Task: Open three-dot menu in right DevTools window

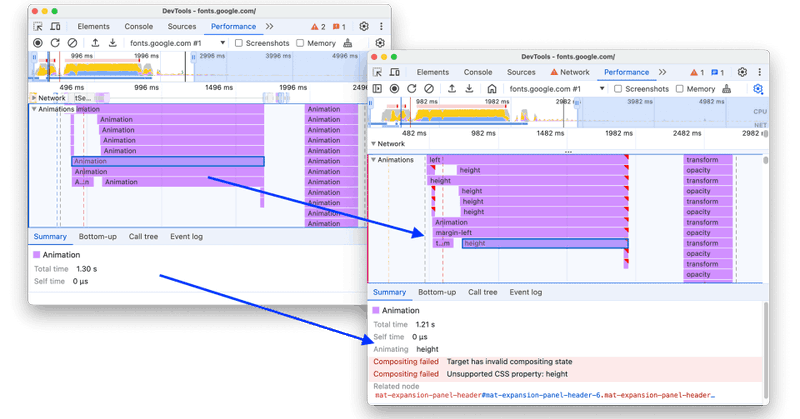Action: (x=760, y=72)
